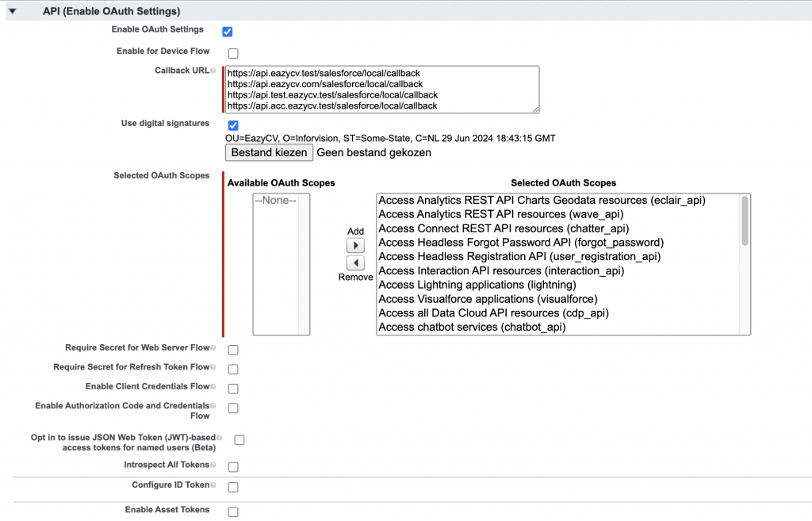
Task: Uncheck the Enable OAuth Settings checkbox
Action: [x=228, y=32]
